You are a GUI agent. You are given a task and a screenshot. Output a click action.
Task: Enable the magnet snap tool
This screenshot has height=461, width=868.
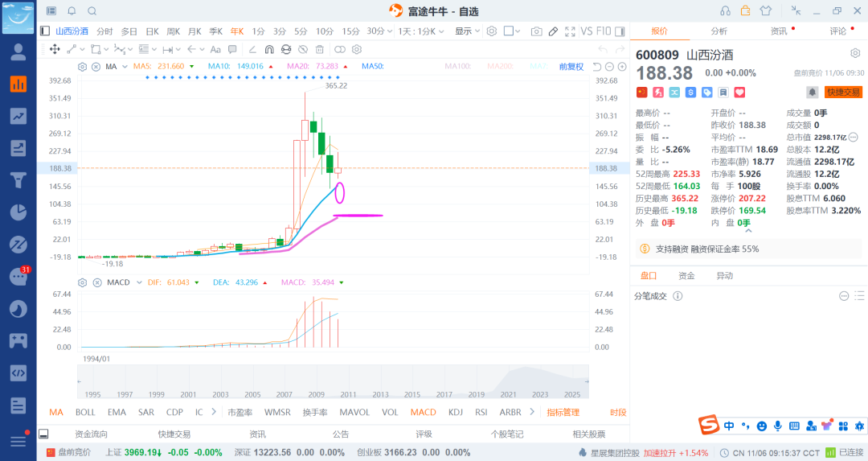269,49
